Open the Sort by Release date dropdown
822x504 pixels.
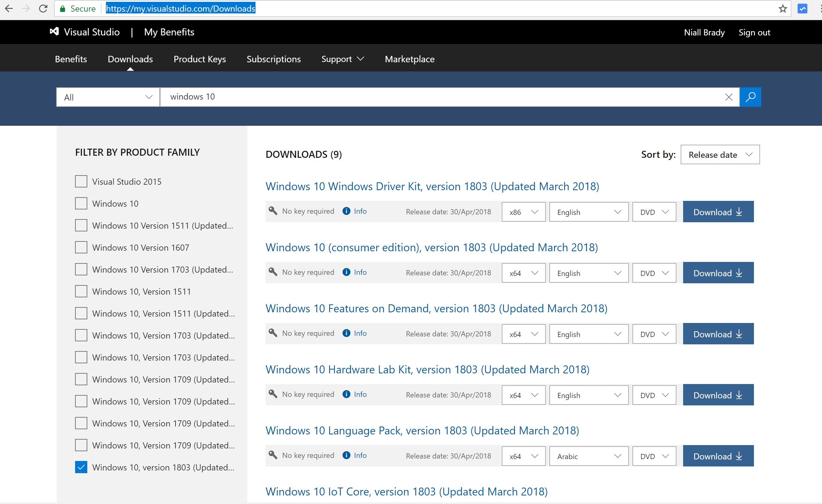point(720,154)
